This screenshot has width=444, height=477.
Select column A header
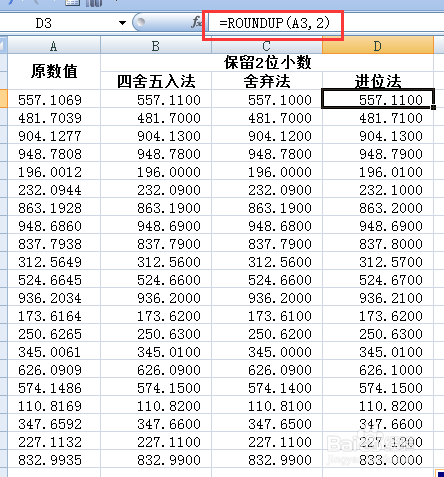tap(54, 45)
